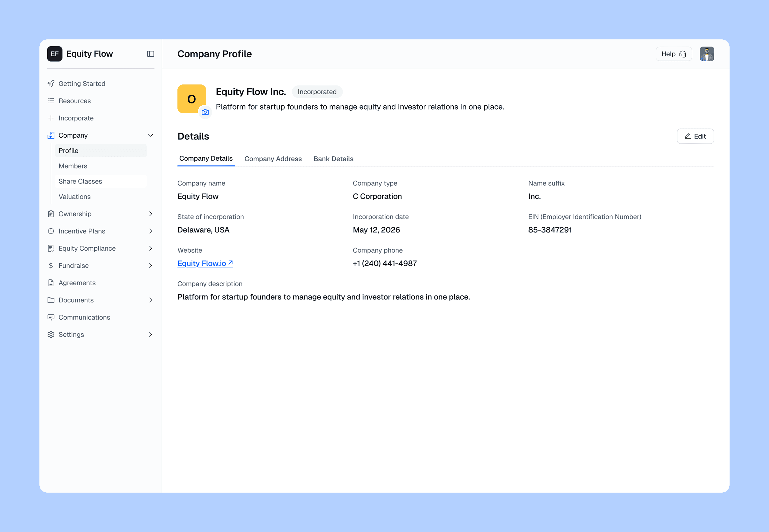Image resolution: width=769 pixels, height=532 pixels.
Task: Click the Incorporate plus icon
Action: point(51,118)
